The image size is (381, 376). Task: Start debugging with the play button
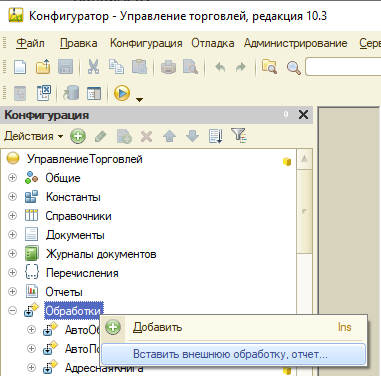point(122,93)
